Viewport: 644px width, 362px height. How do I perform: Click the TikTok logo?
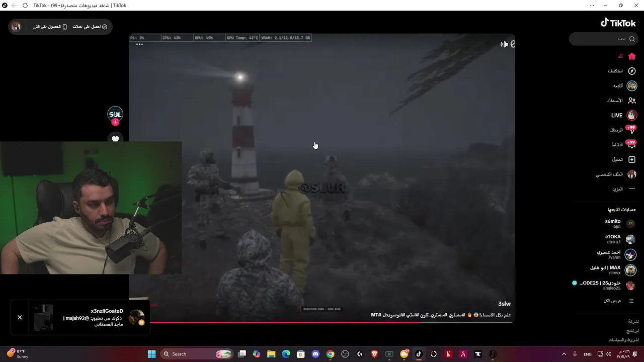tap(618, 23)
